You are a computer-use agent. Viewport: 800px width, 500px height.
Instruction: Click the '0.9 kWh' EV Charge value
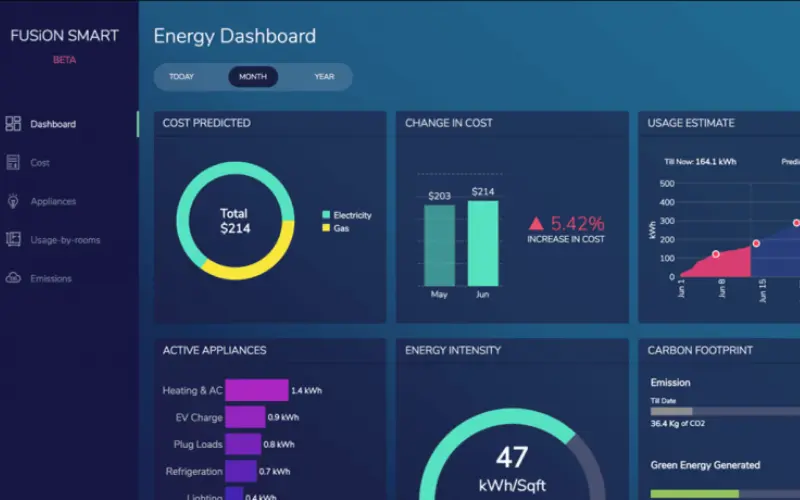(x=283, y=417)
